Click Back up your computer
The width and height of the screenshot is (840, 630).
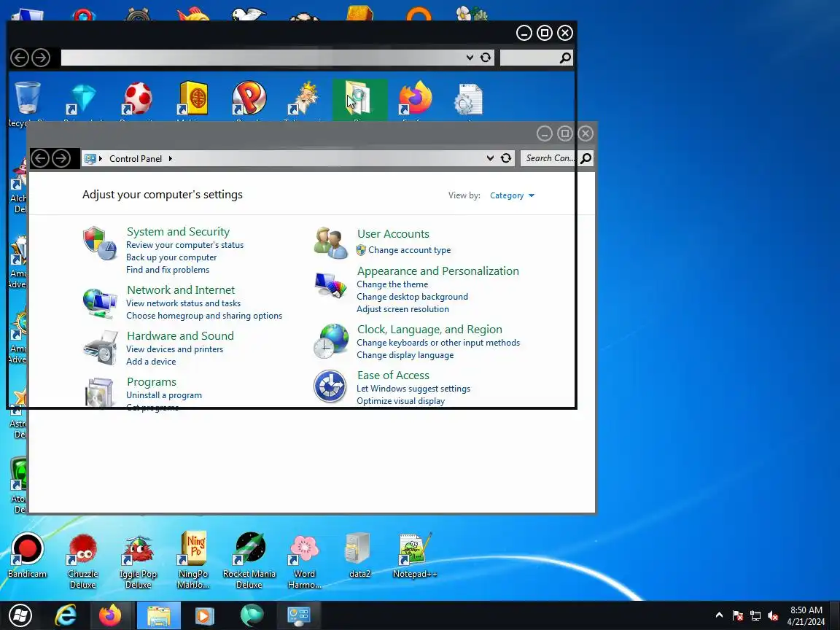click(x=171, y=257)
